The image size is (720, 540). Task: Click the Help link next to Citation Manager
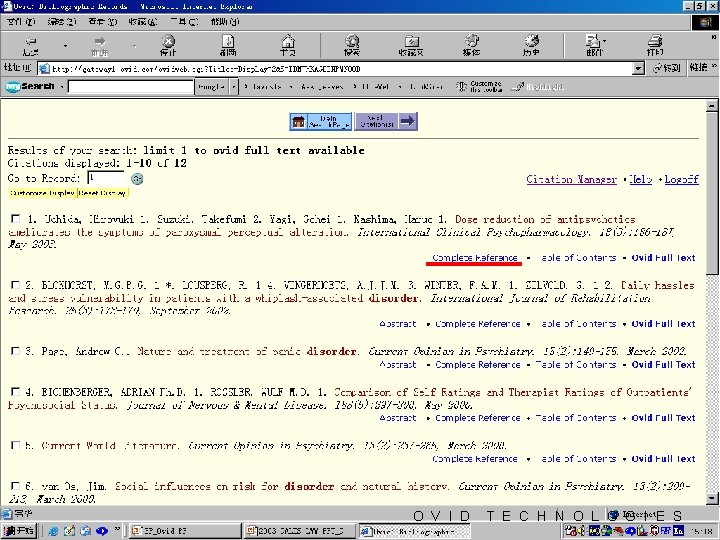tap(641, 180)
